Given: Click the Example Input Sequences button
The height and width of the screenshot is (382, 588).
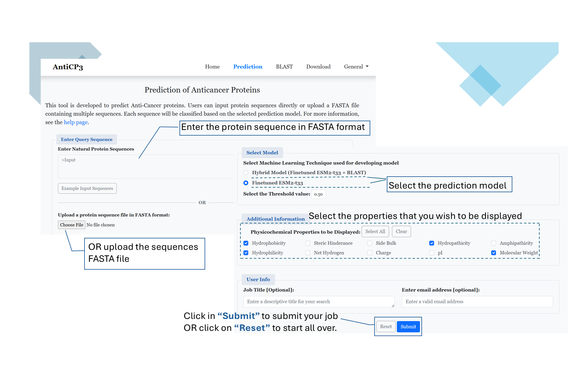Looking at the screenshot, I should tap(87, 188).
